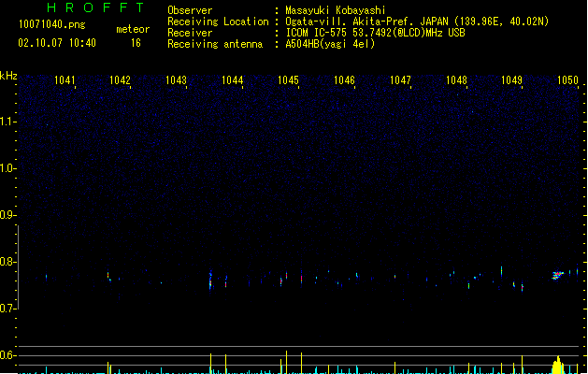
Task: Click the 1041 time marker
Action: point(65,80)
